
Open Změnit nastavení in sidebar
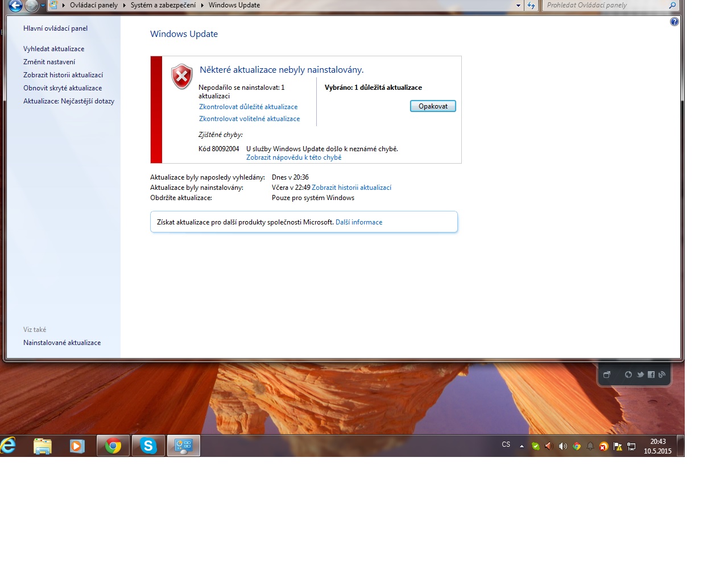(49, 62)
